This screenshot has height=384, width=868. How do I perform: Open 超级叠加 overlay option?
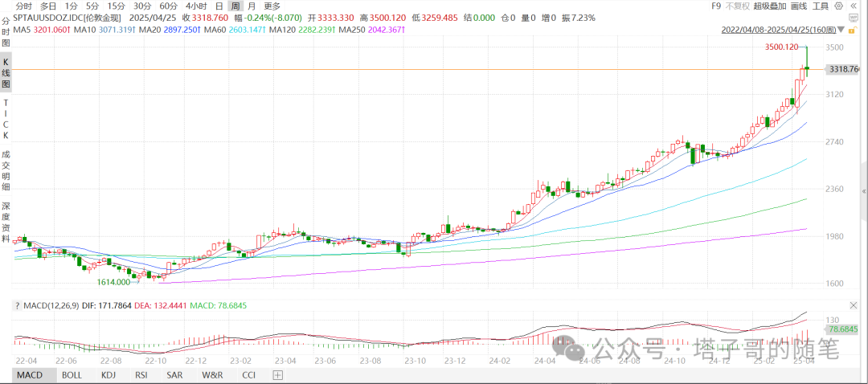click(769, 6)
